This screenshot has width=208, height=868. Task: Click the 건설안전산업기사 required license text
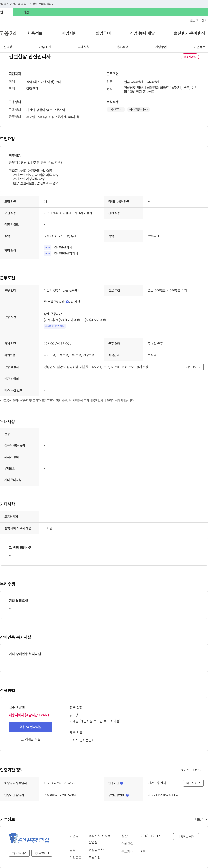(66, 253)
